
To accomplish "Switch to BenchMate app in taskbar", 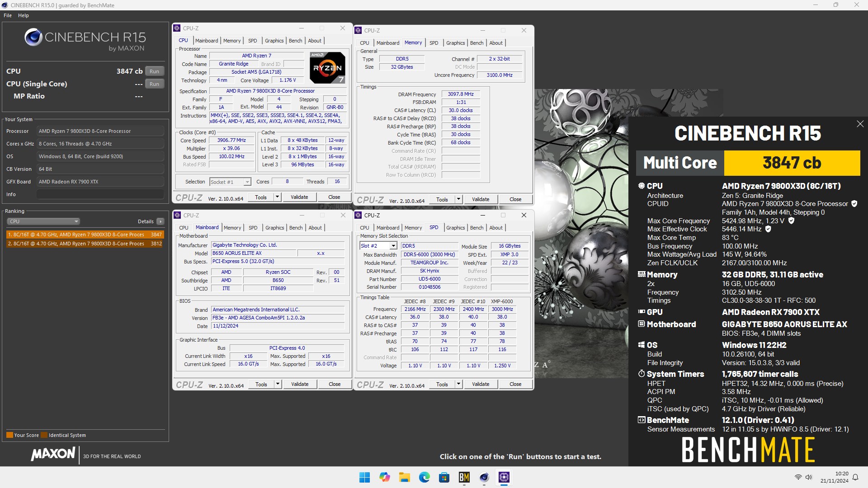I will pos(464,477).
